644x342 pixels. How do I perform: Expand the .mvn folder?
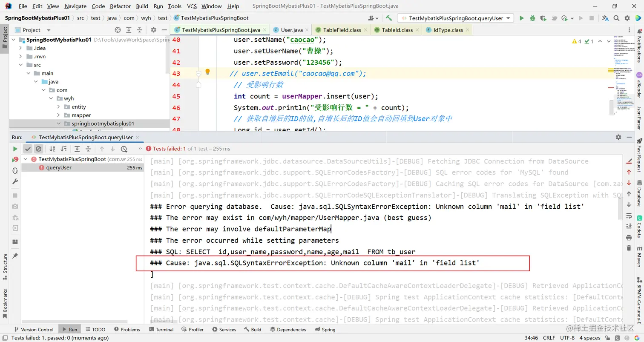[20, 57]
